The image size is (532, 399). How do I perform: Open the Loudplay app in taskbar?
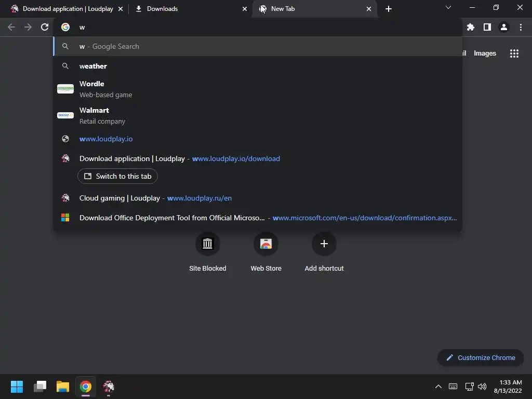coord(109,387)
